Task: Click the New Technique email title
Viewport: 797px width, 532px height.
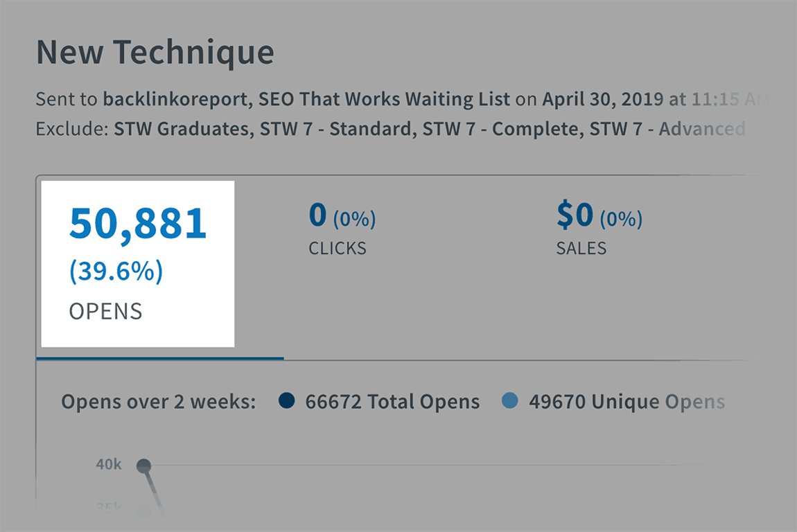Action: click(x=155, y=53)
